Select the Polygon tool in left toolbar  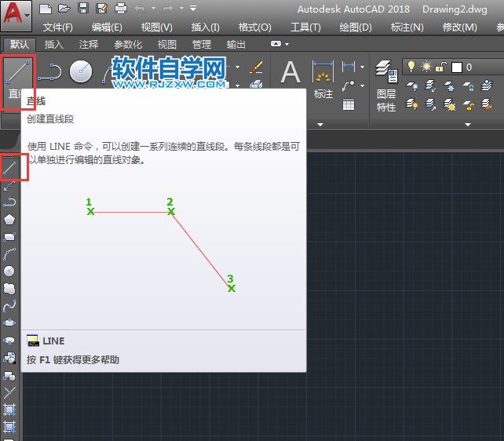coord(9,220)
